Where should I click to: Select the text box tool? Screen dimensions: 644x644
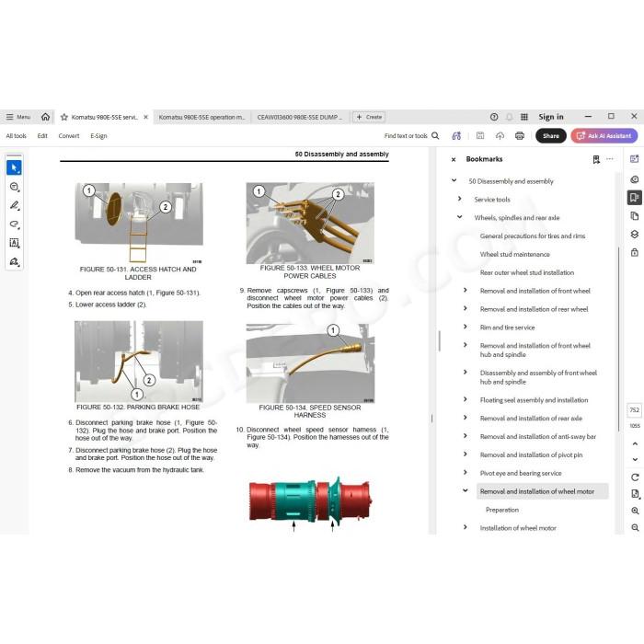(x=15, y=243)
